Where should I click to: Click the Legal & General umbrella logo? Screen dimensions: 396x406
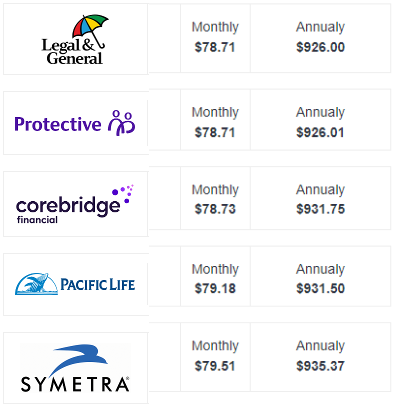[x=73, y=40]
